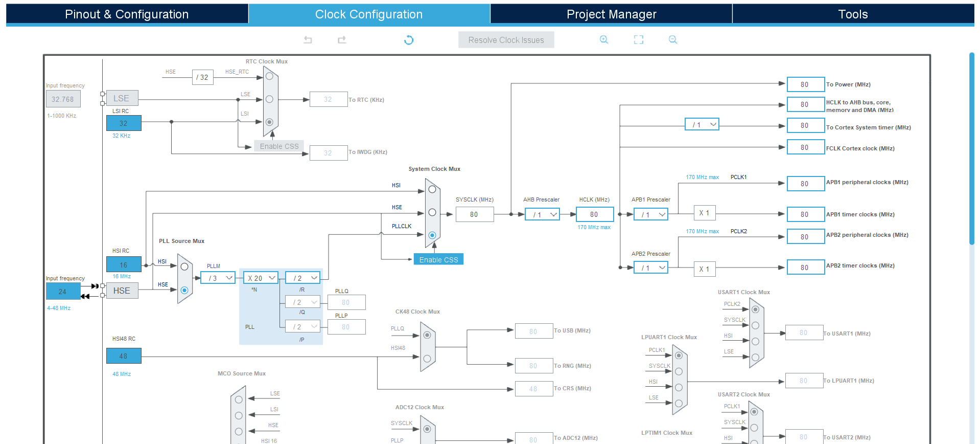This screenshot has width=980, height=444.
Task: Select PCLK1 on LPUART1 Clock Mux
Action: coord(679,356)
